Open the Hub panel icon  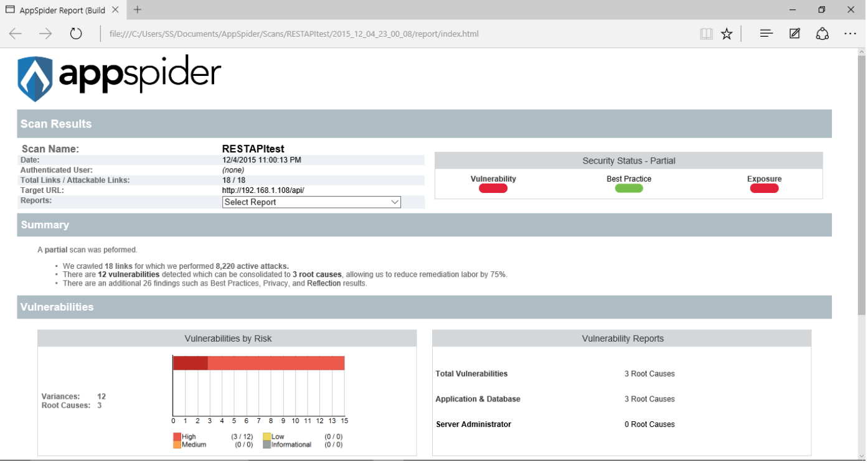click(767, 34)
